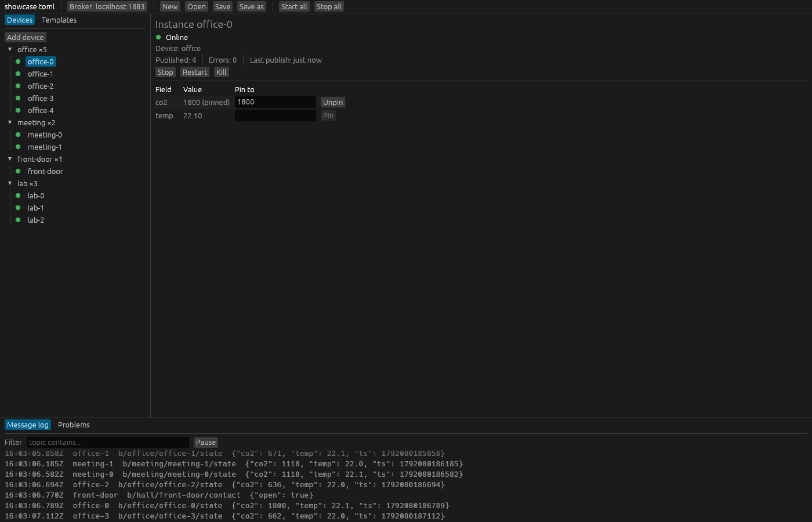Stop the office-0 instance

point(165,72)
